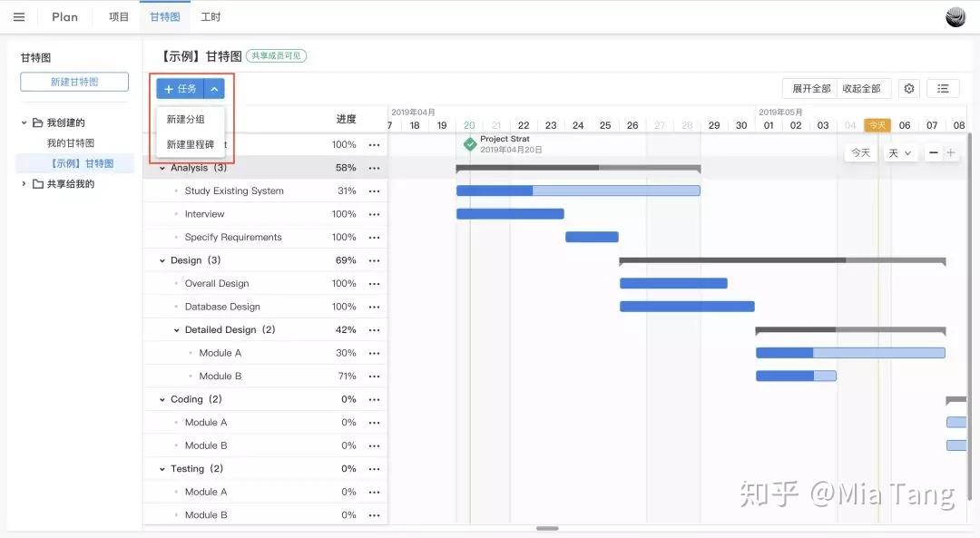The image size is (980, 538).
Task: Zoom out using the minus icon
Action: point(933,152)
